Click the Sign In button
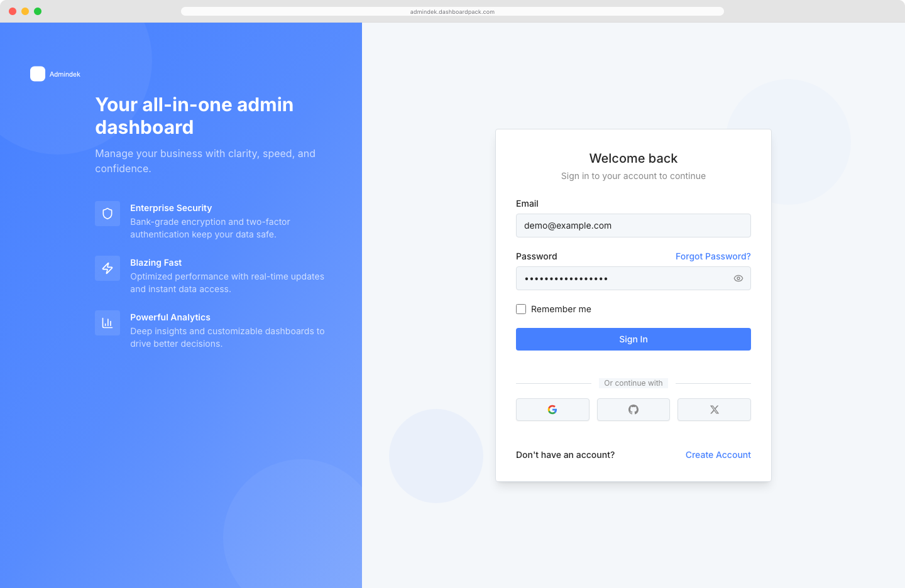This screenshot has height=588, width=905. 633,339
